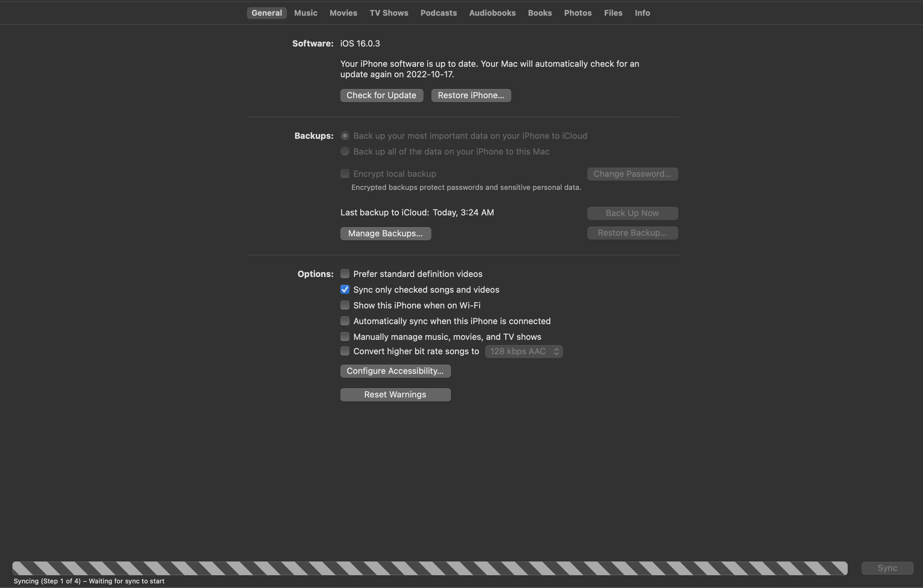The image size is (923, 588).
Task: Click Reset Warnings button
Action: point(395,394)
